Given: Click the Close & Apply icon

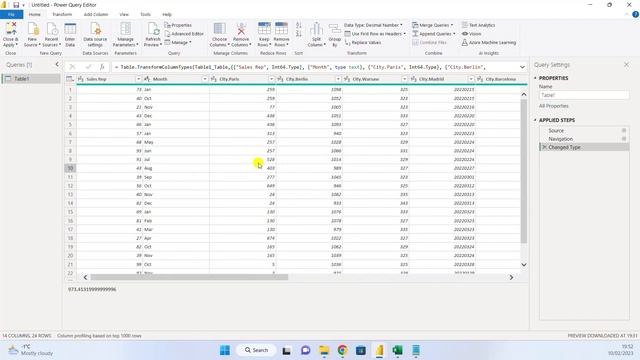Looking at the screenshot, I should (x=11, y=29).
